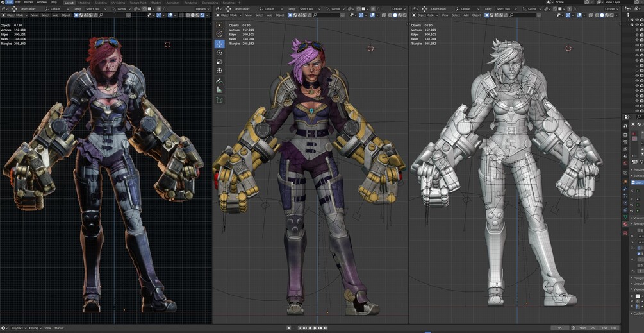Open Keying menu in timeline

pyautogui.click(x=35, y=328)
